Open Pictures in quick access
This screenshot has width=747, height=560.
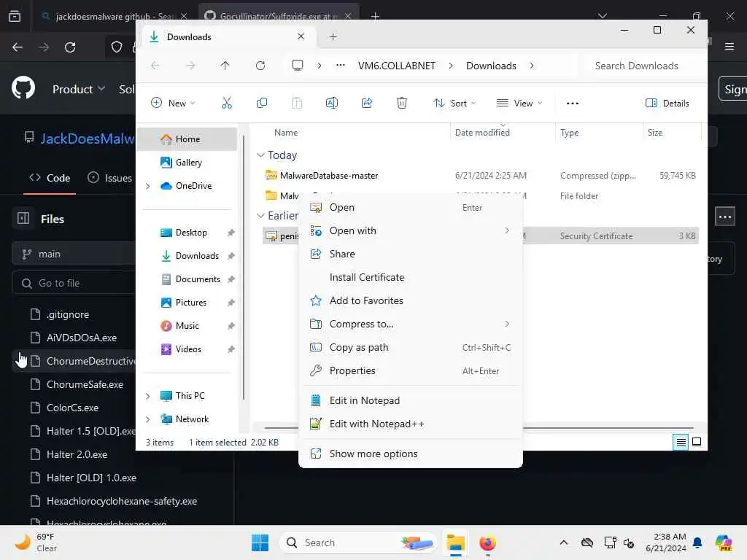coord(191,303)
